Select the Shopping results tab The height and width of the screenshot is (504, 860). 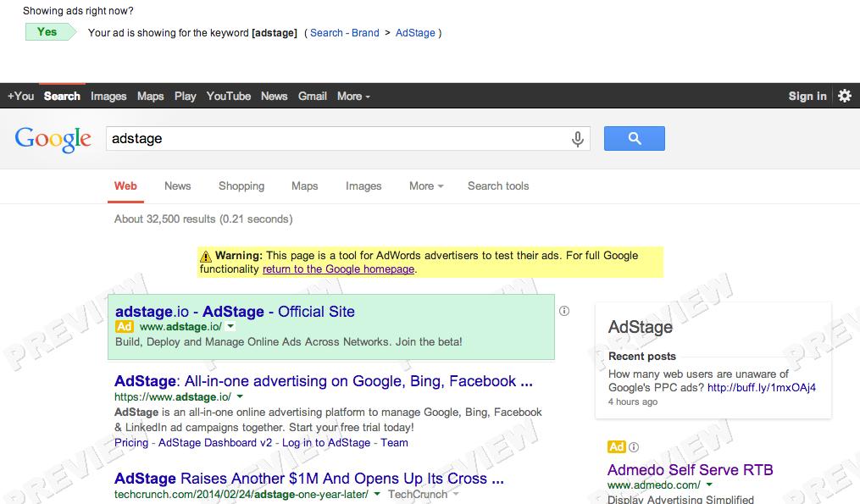point(241,186)
